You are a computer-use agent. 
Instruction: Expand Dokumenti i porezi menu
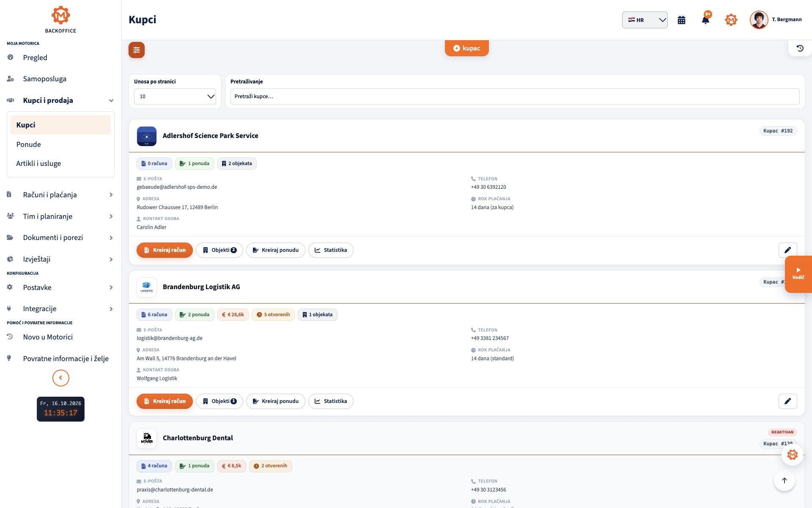(60, 237)
